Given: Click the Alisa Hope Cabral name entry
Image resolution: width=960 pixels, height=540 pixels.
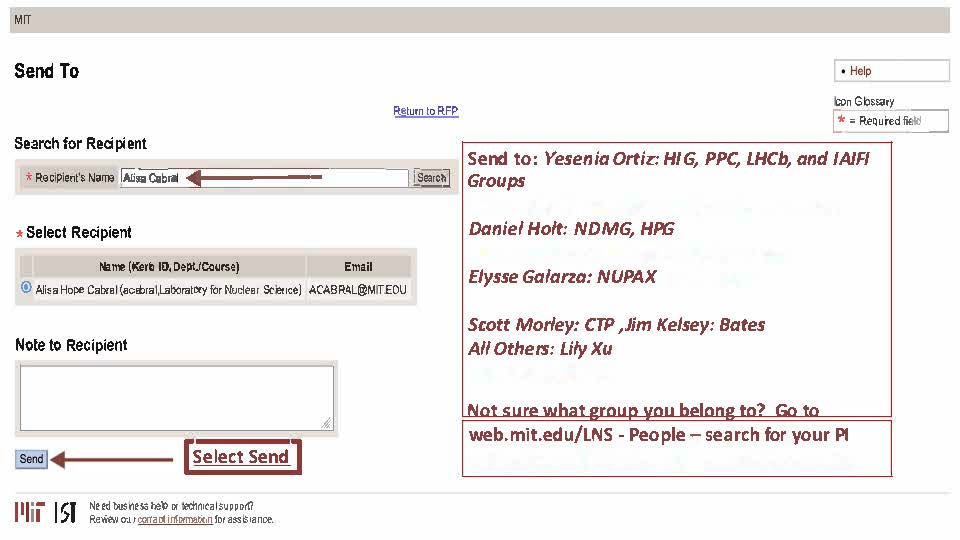Looking at the screenshot, I should pos(168,289).
